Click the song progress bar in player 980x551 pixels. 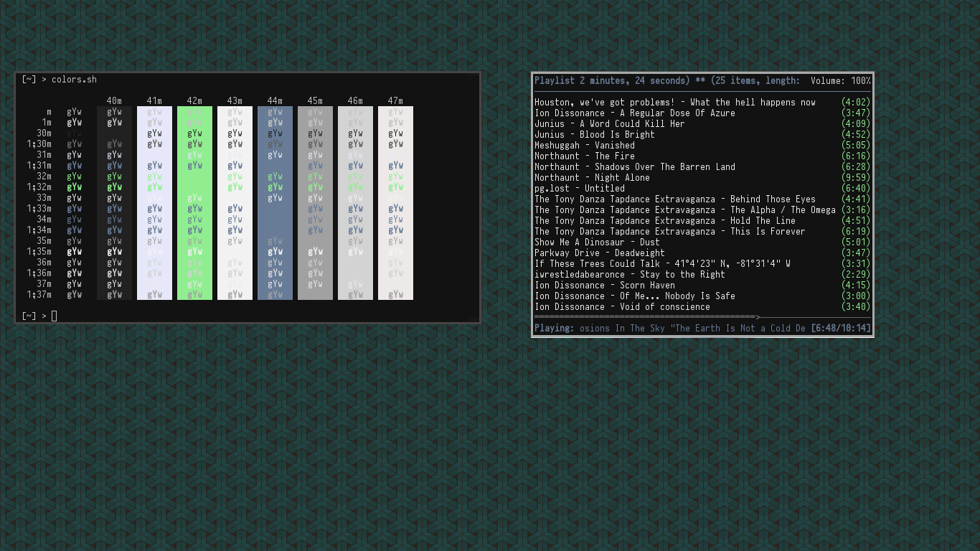pos(702,316)
